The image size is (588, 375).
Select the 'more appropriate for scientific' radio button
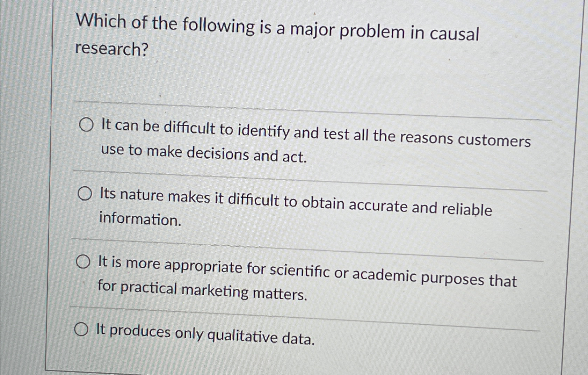pos(84,261)
